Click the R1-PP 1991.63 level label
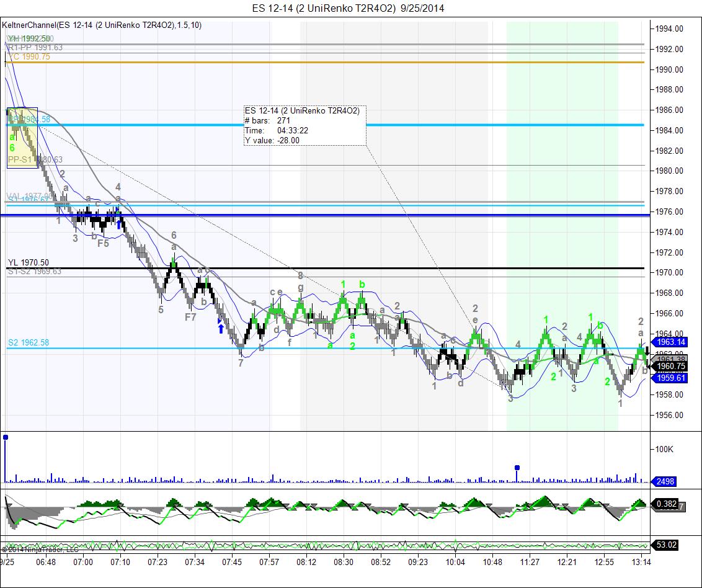Viewport: 702px width, 588px height. point(36,48)
